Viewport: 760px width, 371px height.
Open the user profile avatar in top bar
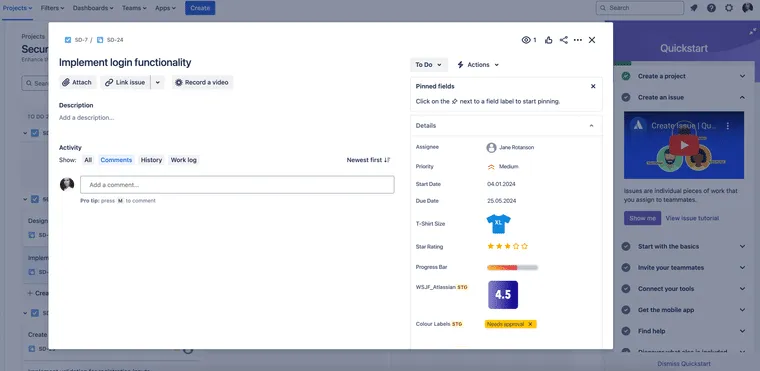tap(747, 8)
